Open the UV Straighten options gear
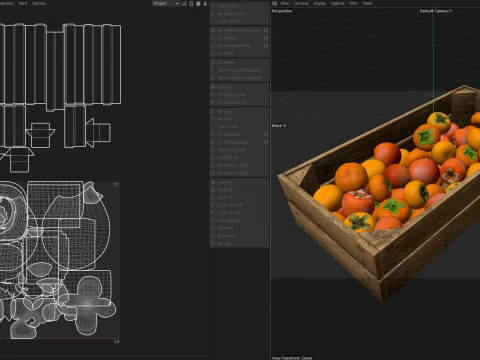The height and width of the screenshot is (360, 480). pos(266,134)
